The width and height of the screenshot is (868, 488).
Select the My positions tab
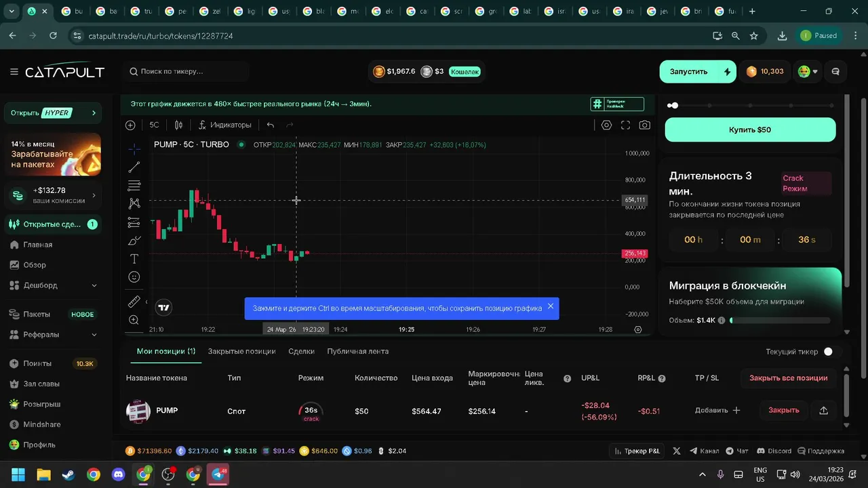[x=166, y=351]
